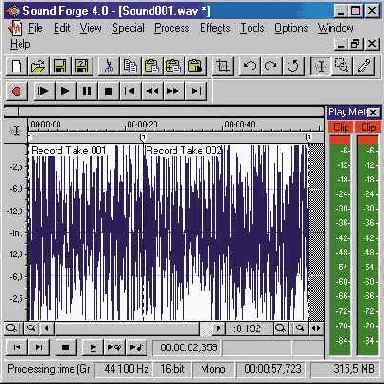Click the horizontal scrollbar right arrow
The image size is (384, 384).
tap(218, 329)
